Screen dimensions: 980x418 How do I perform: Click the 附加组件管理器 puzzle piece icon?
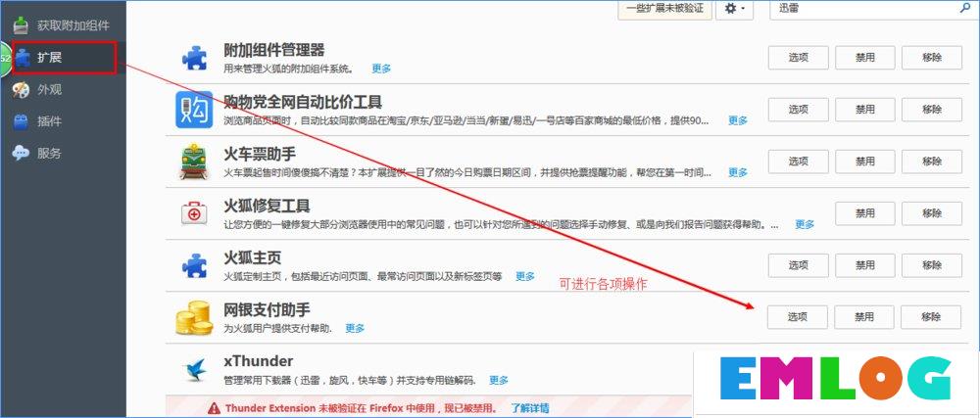pyautogui.click(x=194, y=58)
